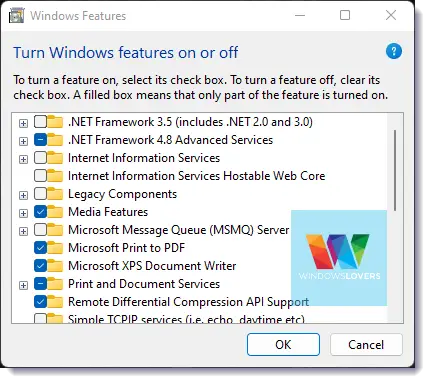
Task: Enable the .NET Framework 3.5 checkbox
Action: [40, 122]
